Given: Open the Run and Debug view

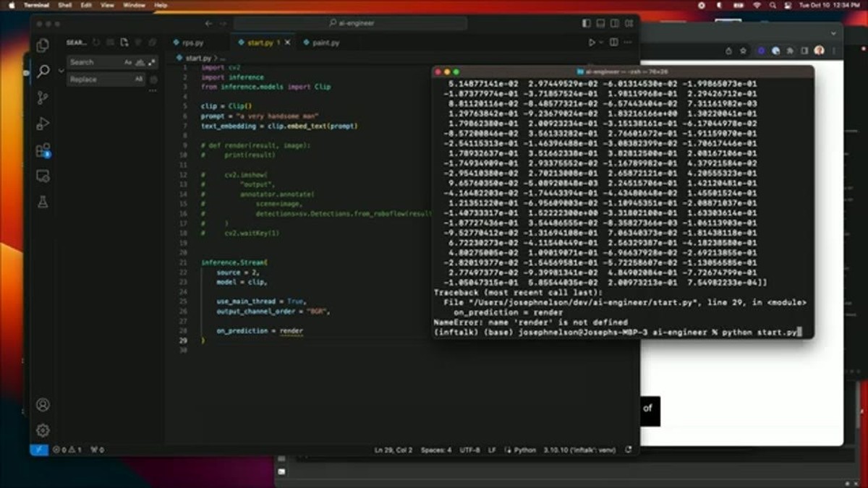Looking at the screenshot, I should coord(43,124).
